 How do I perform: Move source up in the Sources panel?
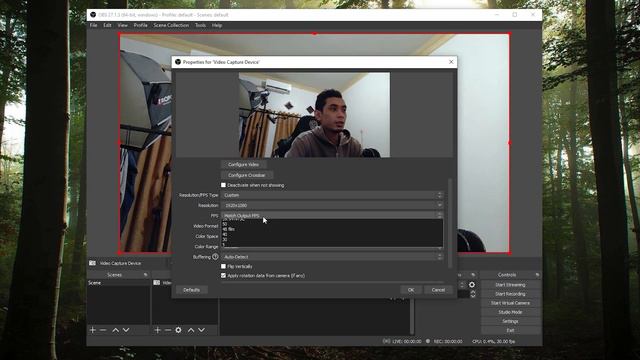(x=191, y=330)
